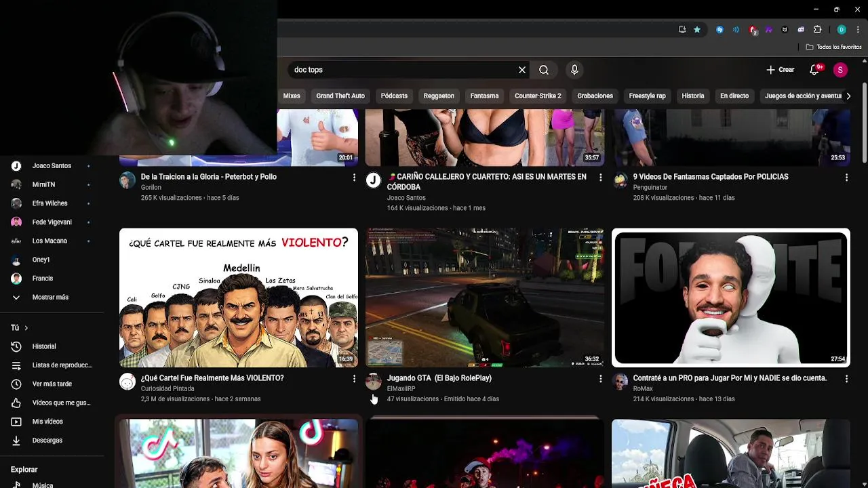
Task: Bookmark page with the star icon
Action: (697, 30)
